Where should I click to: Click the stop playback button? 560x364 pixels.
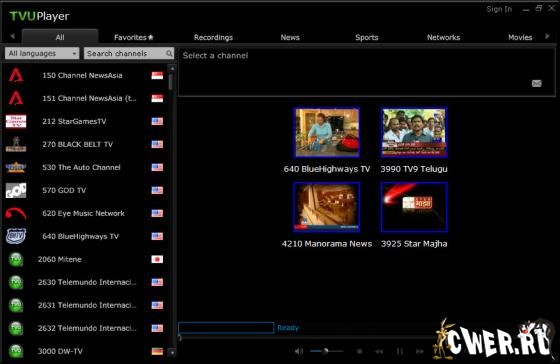360,351
